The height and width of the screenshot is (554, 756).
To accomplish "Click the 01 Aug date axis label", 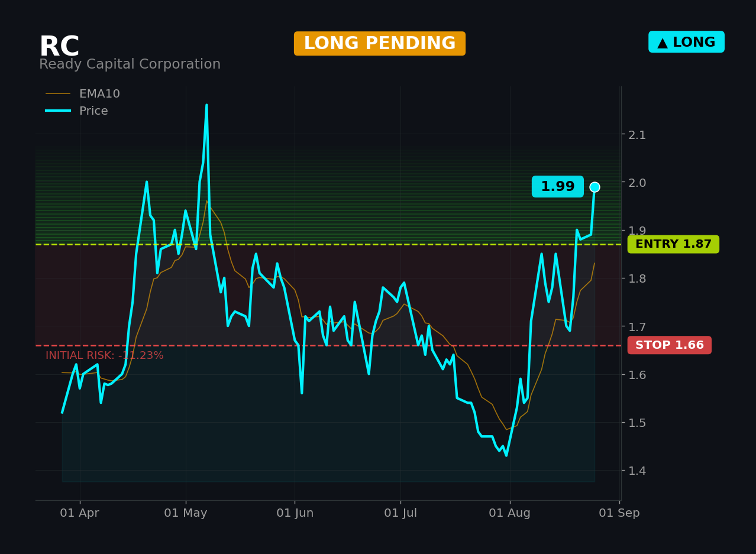I will (509, 513).
